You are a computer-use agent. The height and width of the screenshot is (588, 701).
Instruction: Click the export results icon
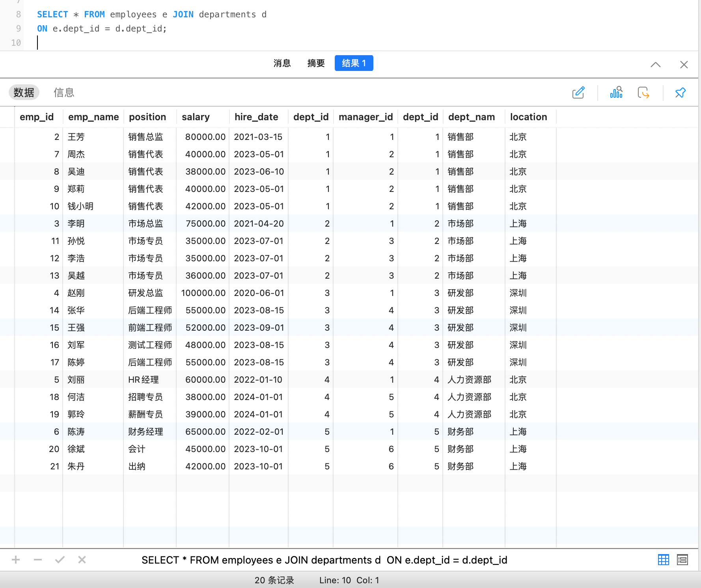643,93
